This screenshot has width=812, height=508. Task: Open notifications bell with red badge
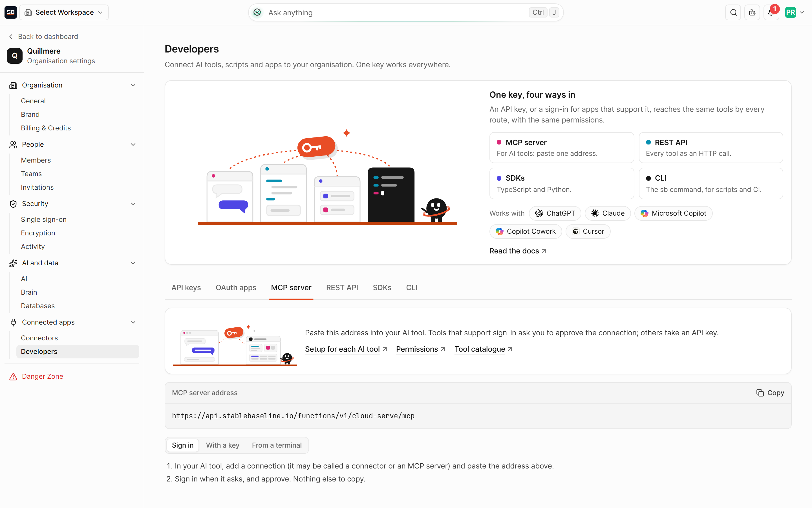click(x=771, y=12)
